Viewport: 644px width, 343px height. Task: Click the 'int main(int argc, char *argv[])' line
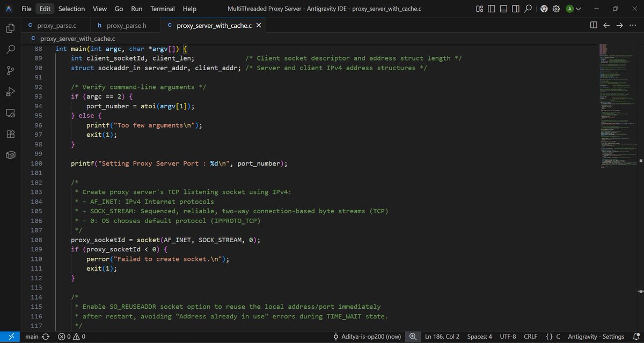(121, 49)
